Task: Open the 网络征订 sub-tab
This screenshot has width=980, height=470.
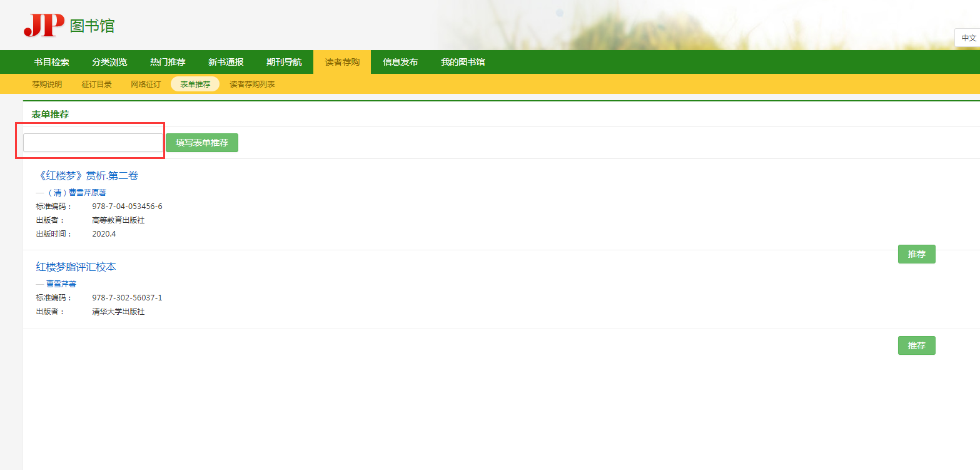Action: pyautogui.click(x=146, y=84)
